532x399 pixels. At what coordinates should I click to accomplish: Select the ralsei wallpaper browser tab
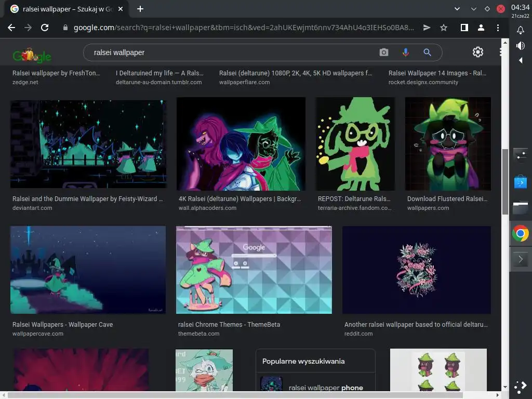click(x=66, y=9)
